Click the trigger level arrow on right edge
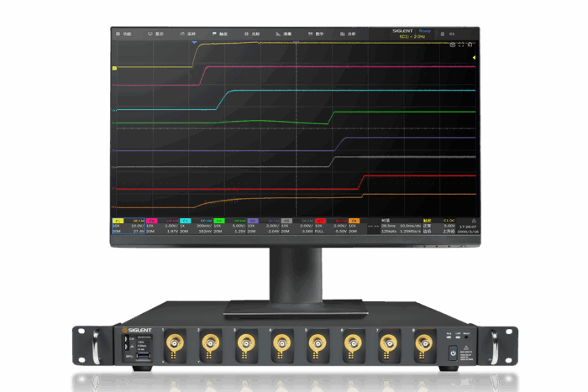Screen dimensions: 588x392 point(475,58)
